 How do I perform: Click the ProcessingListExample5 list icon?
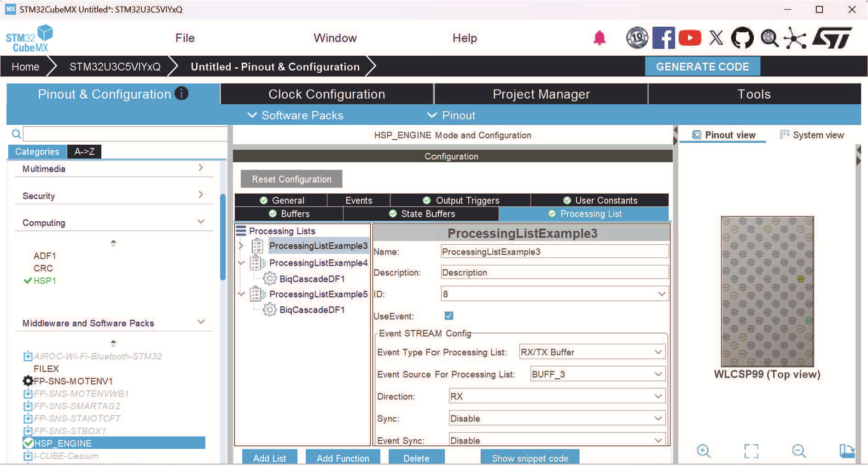pyautogui.click(x=257, y=294)
